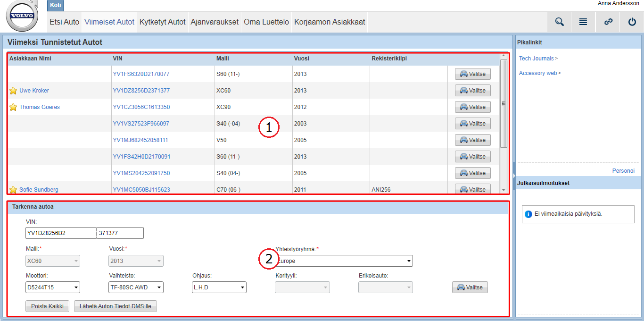Open VIN link YV1FS6320D2170077
Image resolution: width=644 pixels, height=321 pixels.
pos(141,74)
